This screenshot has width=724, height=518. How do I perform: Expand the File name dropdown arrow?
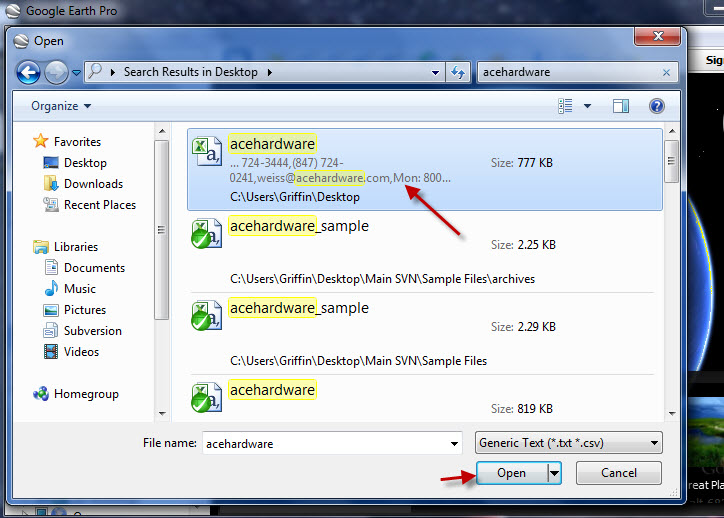pyautogui.click(x=454, y=444)
